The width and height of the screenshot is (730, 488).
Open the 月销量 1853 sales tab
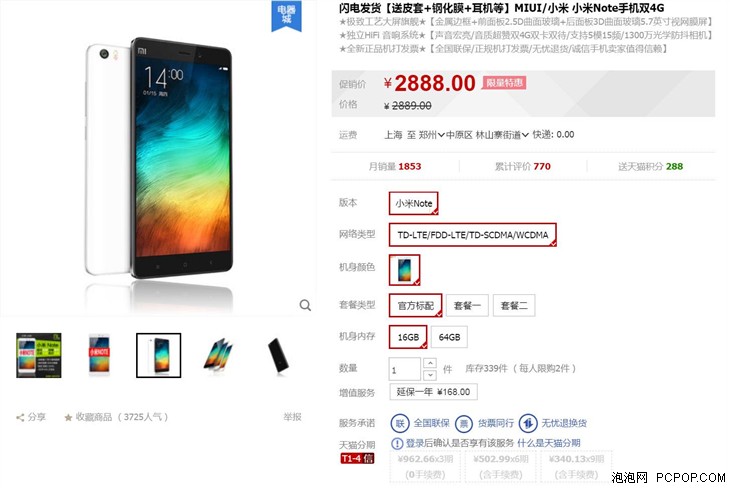pyautogui.click(x=395, y=166)
